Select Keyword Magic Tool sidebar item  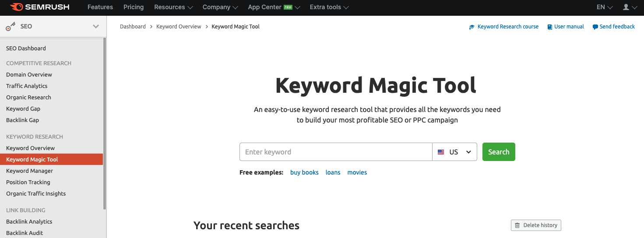(x=51, y=160)
